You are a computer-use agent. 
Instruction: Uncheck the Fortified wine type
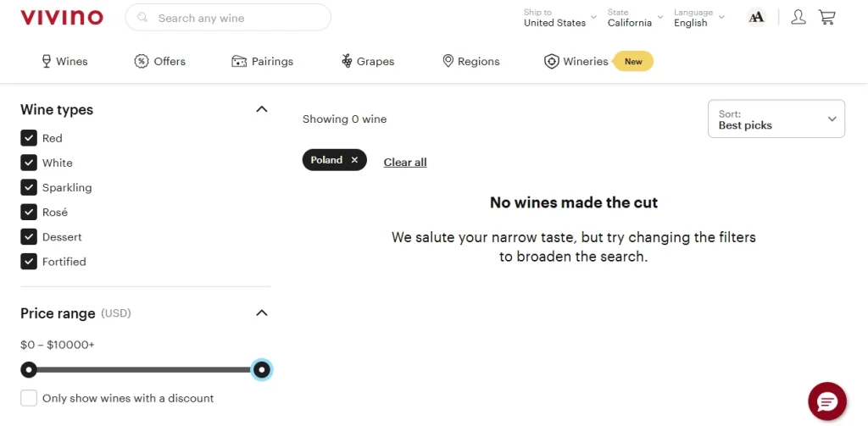click(29, 261)
